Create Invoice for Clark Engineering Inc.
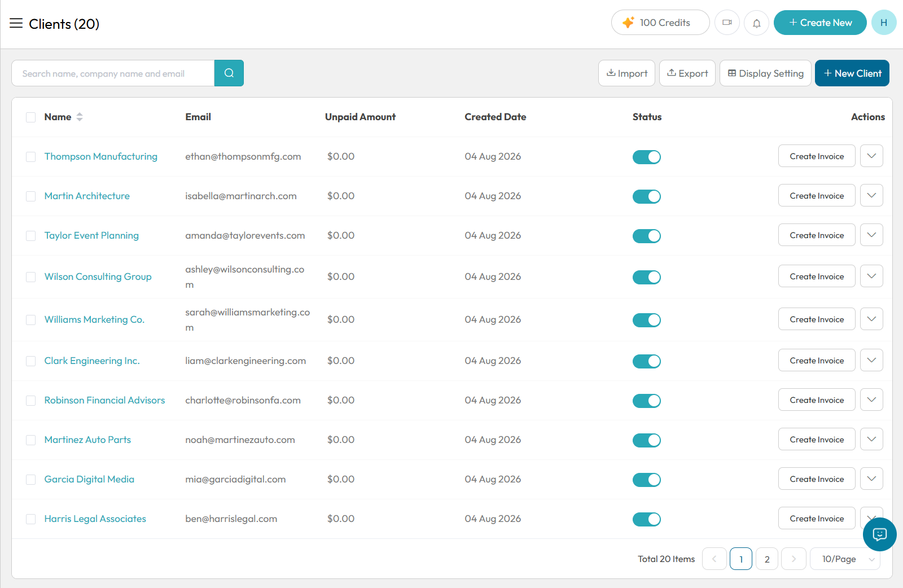The width and height of the screenshot is (903, 588). (817, 360)
